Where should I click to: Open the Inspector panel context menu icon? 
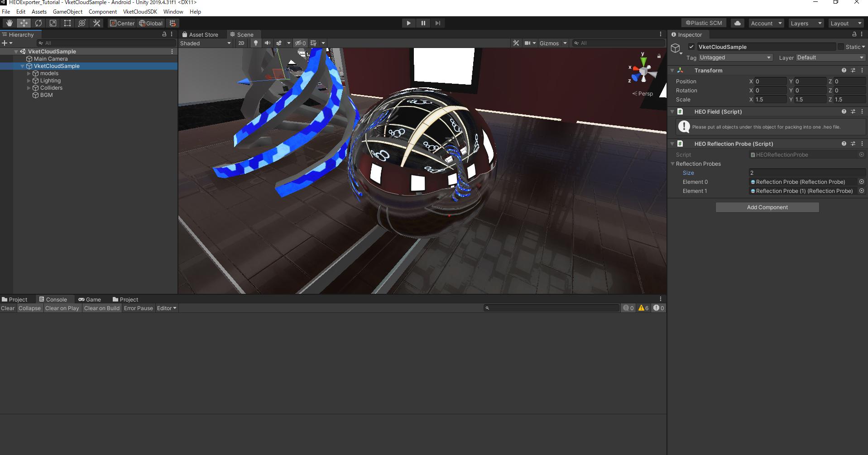(x=861, y=34)
